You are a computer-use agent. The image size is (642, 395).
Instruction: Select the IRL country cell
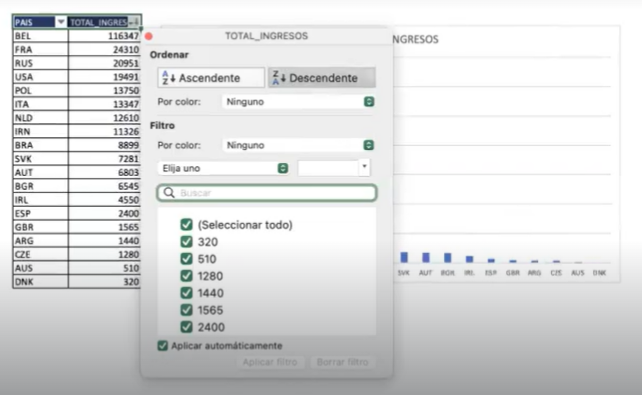[x=40, y=200]
